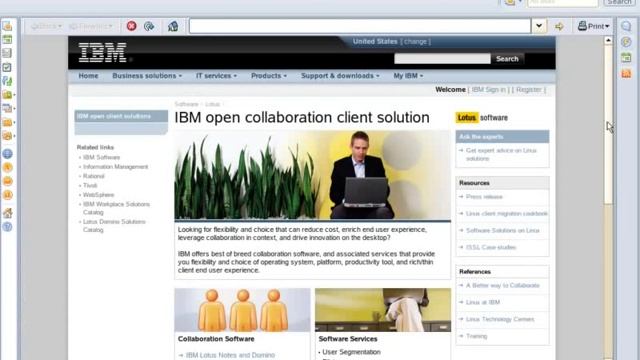Go to Home in IBM navigation bar
Image resolution: width=640 pixels, height=360 pixels.
click(x=88, y=76)
